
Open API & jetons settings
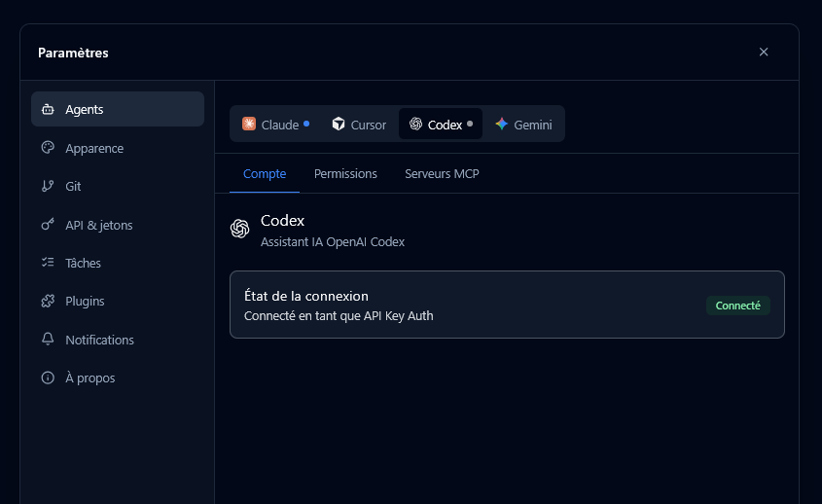pyautogui.click(x=118, y=225)
